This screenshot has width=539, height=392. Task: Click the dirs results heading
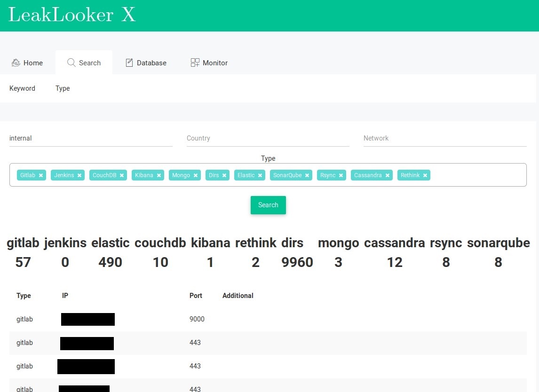292,243
